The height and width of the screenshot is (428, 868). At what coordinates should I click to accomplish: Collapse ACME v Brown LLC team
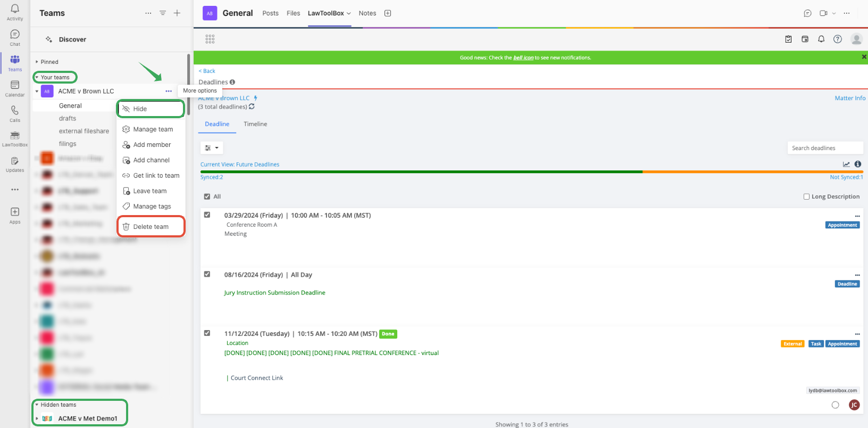click(x=37, y=91)
